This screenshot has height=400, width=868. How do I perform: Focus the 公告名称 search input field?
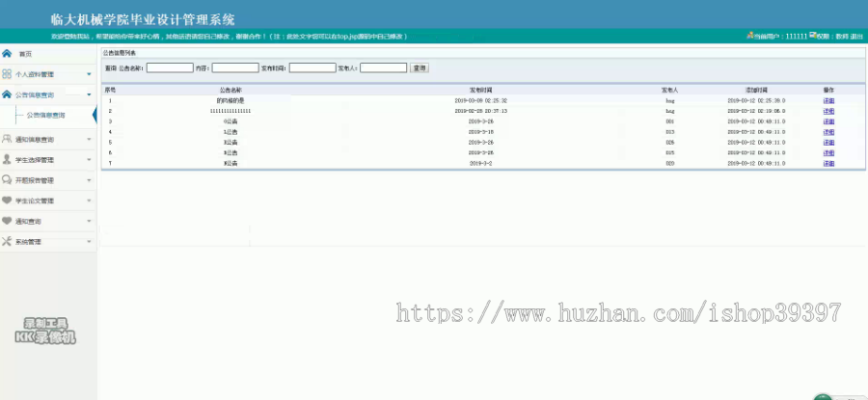coord(170,68)
